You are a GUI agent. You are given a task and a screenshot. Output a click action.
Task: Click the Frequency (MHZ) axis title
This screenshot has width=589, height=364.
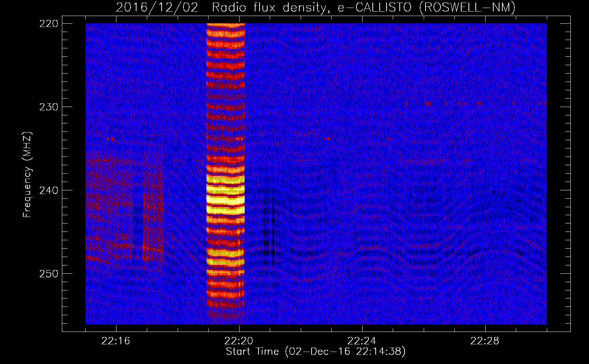(27, 174)
